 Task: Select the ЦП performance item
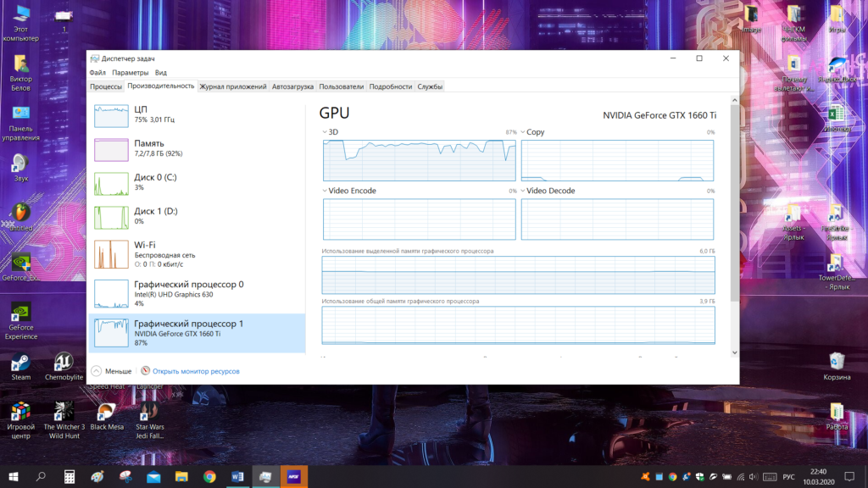click(197, 114)
